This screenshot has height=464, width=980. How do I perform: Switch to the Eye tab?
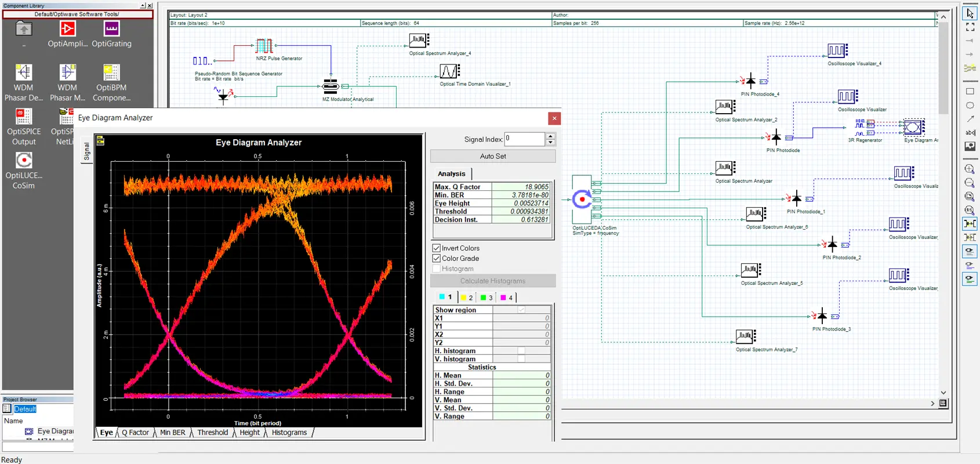pos(106,433)
